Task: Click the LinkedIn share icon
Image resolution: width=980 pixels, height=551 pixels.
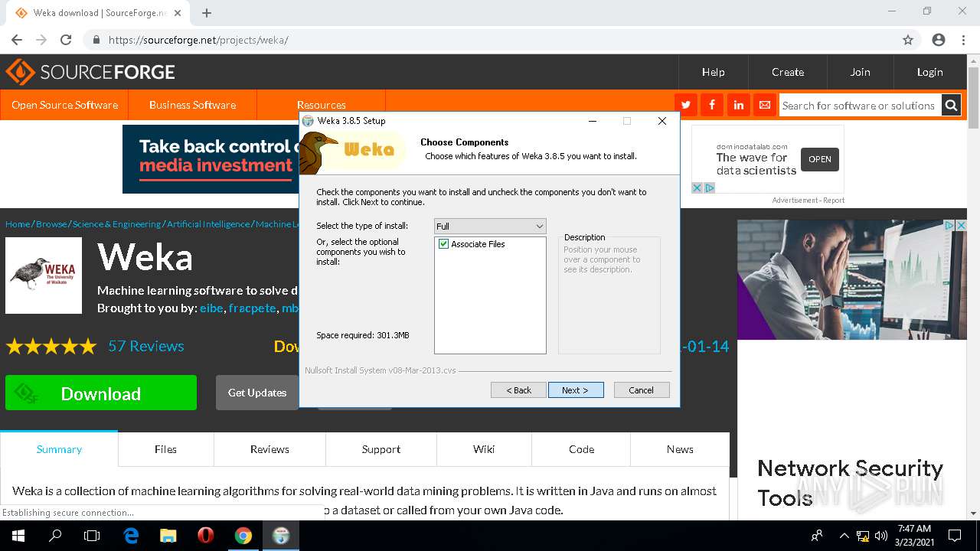Action: pyautogui.click(x=738, y=105)
